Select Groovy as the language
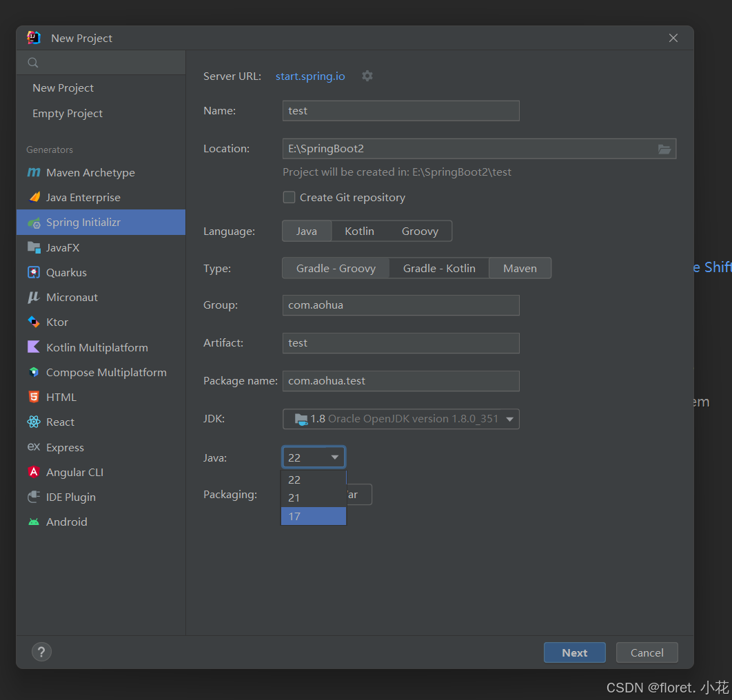 pyautogui.click(x=420, y=231)
